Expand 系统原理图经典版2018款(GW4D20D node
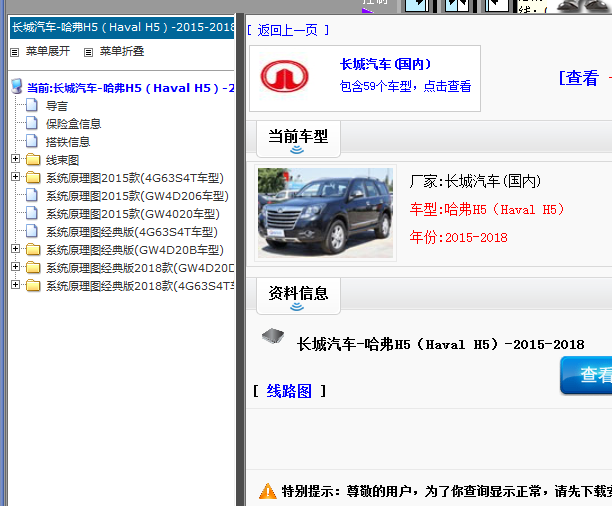The height and width of the screenshot is (506, 612). coord(15,266)
